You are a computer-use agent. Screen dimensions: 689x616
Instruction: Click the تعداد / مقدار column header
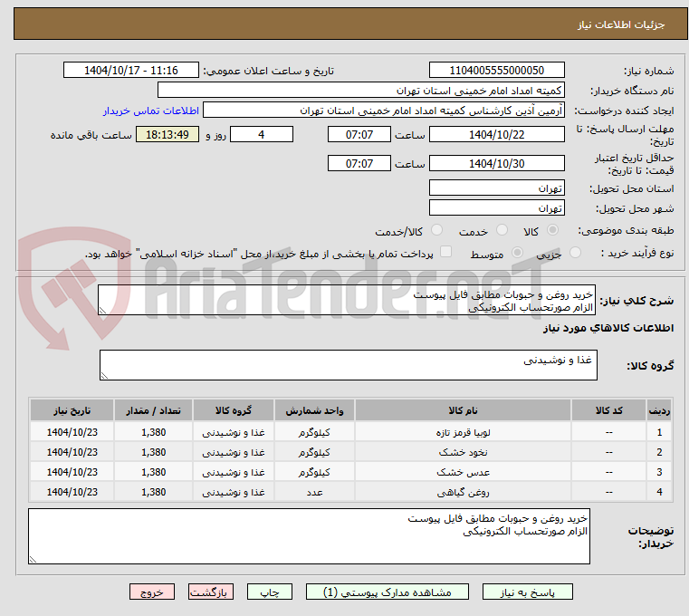[x=153, y=410]
